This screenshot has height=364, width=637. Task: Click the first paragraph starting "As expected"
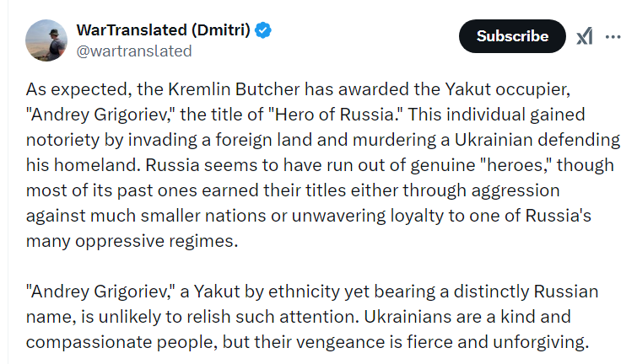pyautogui.click(x=323, y=165)
